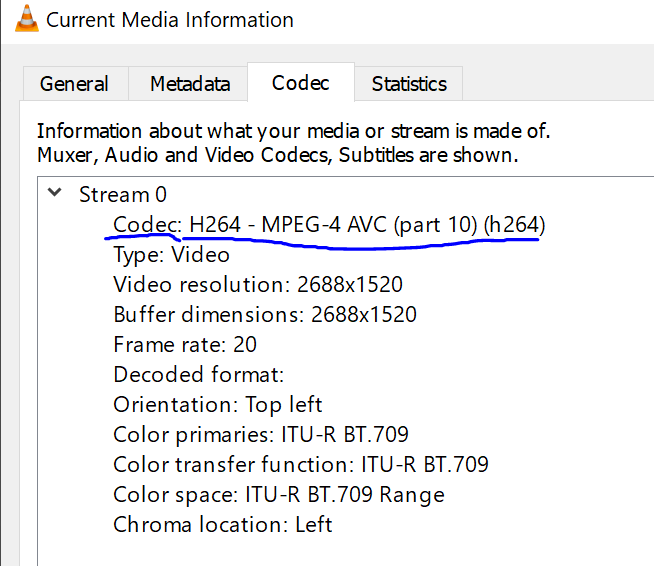
Task: Select the Decoded format row
Action: point(199,375)
